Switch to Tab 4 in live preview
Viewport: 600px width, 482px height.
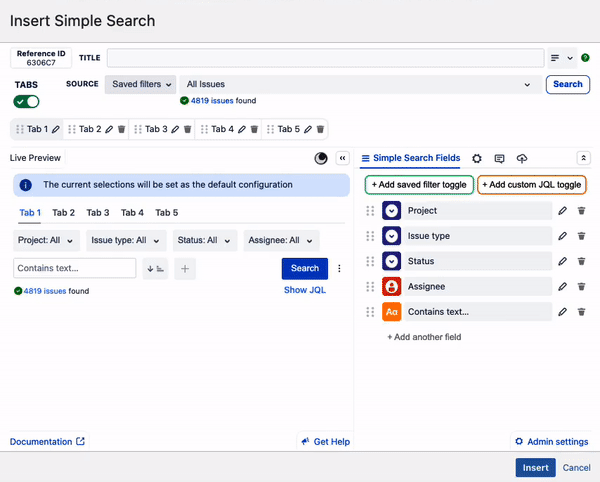pyautogui.click(x=133, y=213)
